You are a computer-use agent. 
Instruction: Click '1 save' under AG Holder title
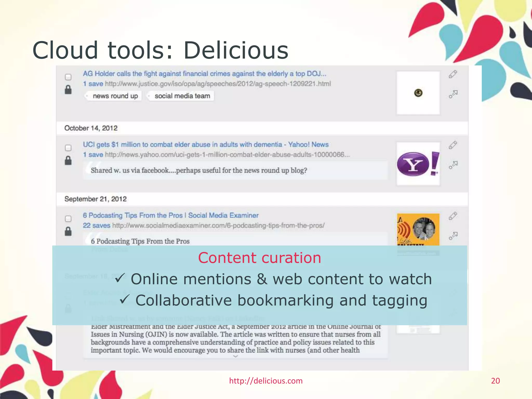click(x=93, y=84)
